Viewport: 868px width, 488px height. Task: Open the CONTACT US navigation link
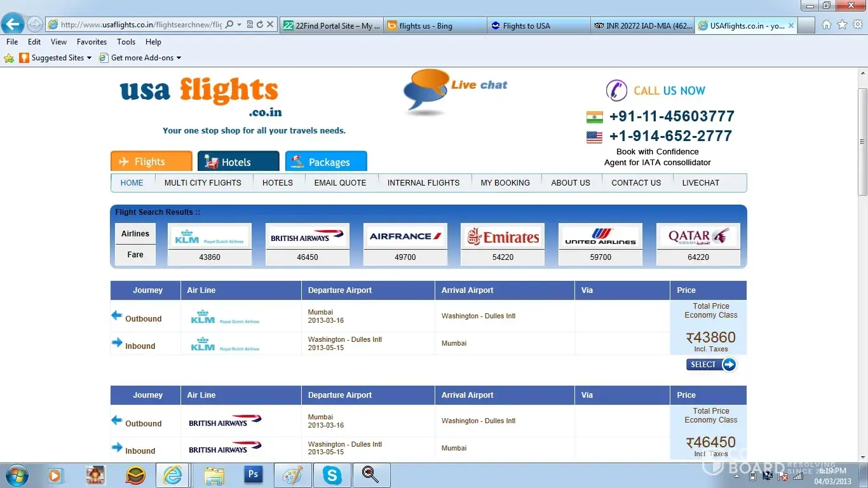636,182
